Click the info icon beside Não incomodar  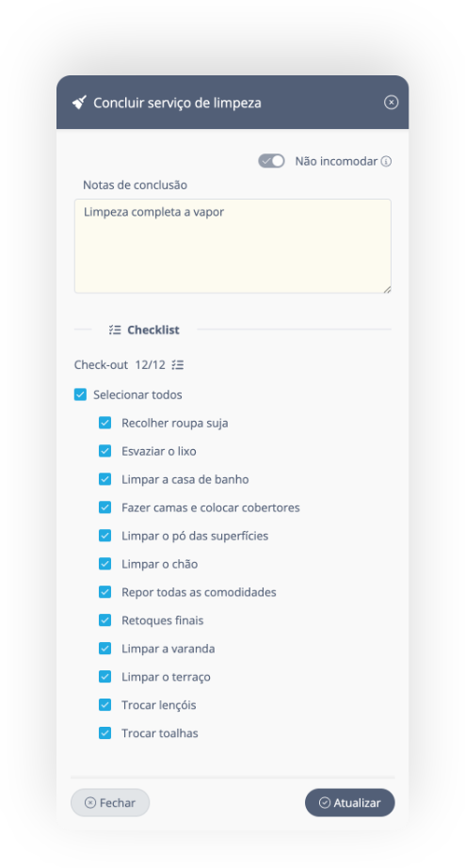tap(386, 161)
